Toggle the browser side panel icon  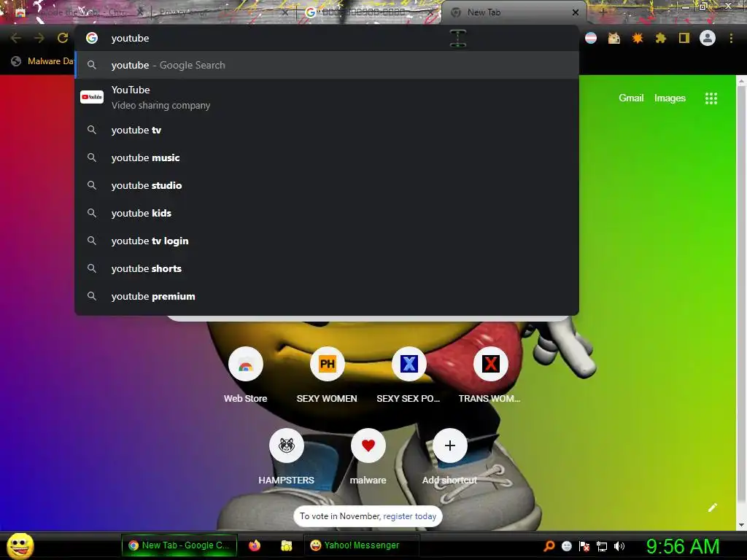point(684,38)
